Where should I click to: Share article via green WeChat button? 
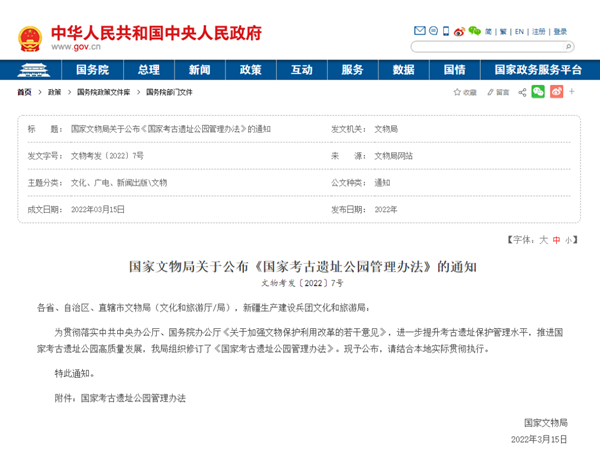click(538, 92)
